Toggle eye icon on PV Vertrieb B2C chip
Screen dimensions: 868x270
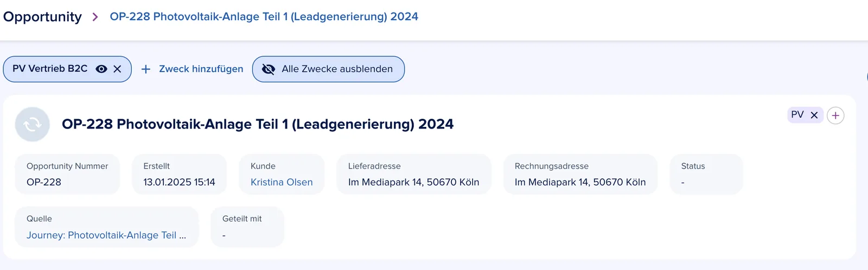(101, 69)
